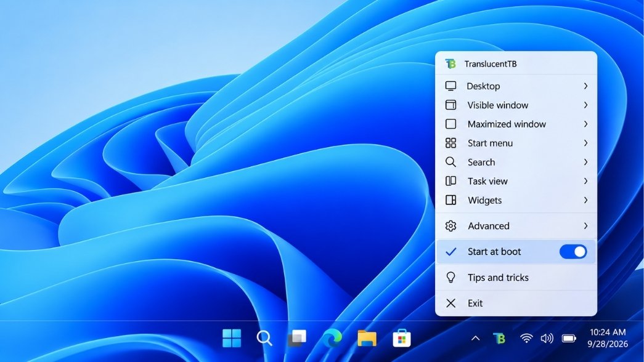
Task: Click the volume speaker tray icon
Action: click(547, 339)
